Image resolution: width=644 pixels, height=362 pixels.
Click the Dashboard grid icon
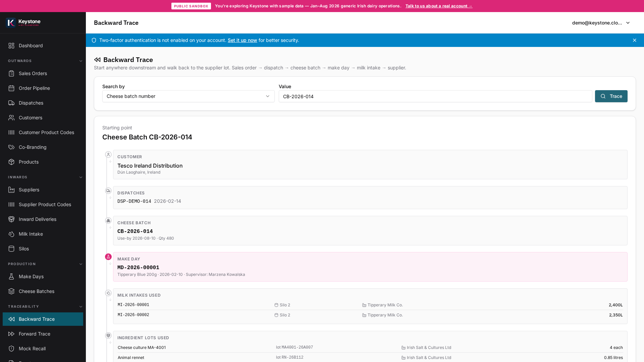point(11,46)
